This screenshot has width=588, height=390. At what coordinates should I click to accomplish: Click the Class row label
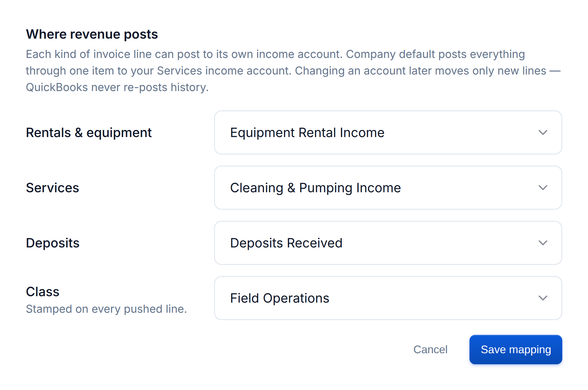[x=43, y=292]
